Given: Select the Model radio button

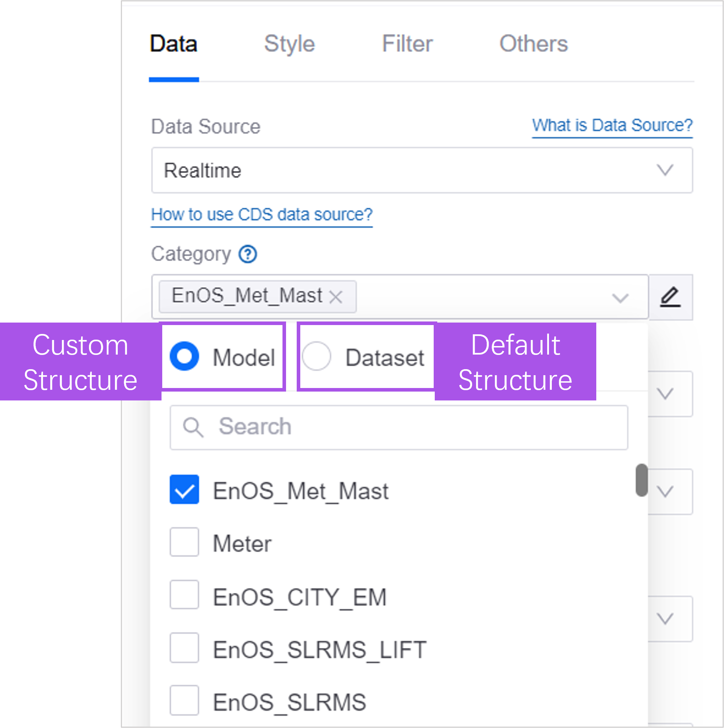Looking at the screenshot, I should (x=184, y=356).
